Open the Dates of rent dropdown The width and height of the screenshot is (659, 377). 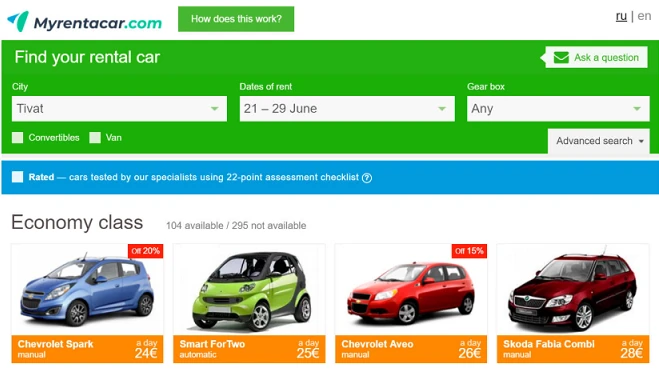tap(347, 109)
